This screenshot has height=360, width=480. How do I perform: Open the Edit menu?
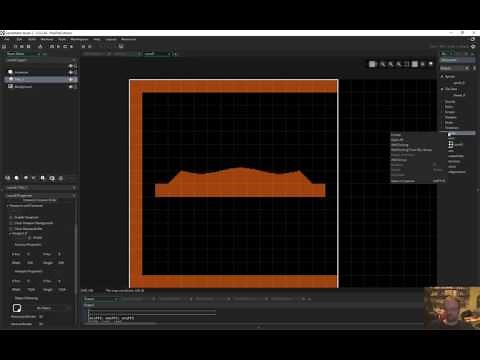tap(19, 39)
